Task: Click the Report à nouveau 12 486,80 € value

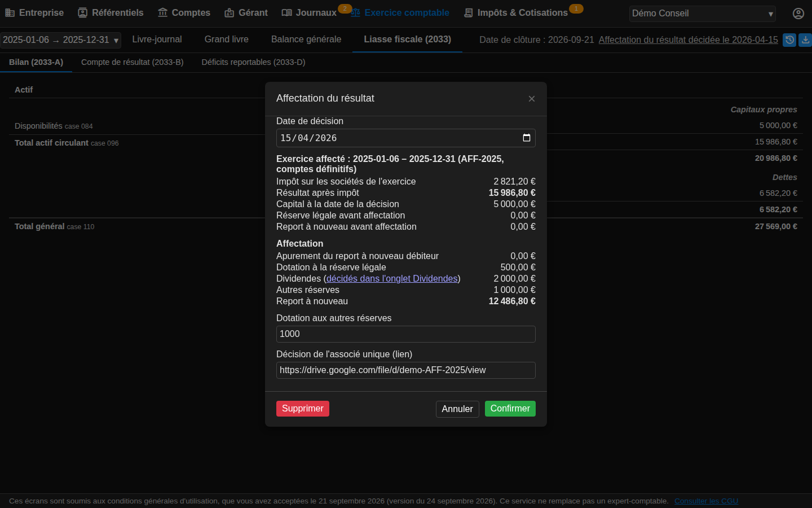Action: (512, 301)
